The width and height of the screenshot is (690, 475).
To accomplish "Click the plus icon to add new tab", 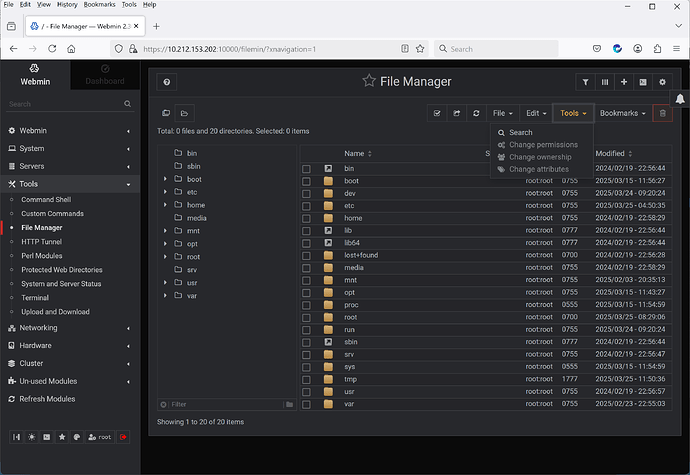I will [624, 82].
